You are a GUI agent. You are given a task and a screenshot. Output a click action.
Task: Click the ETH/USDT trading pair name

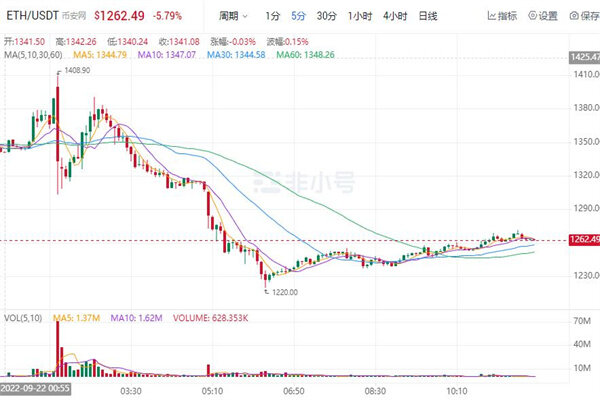click(x=30, y=16)
